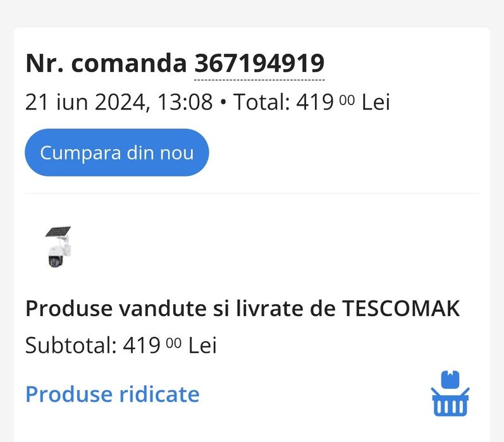Open order number 367194919 link
This screenshot has width=504, height=442.
pos(259,63)
